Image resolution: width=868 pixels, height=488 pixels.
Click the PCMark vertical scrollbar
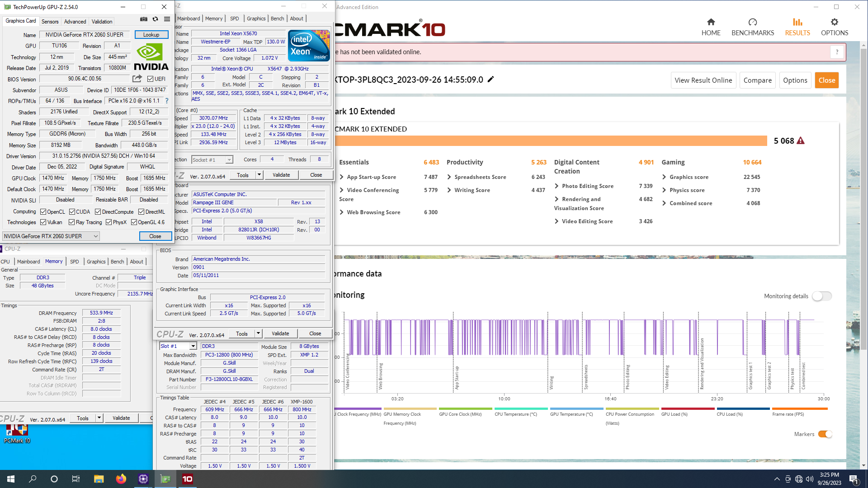tap(863, 199)
